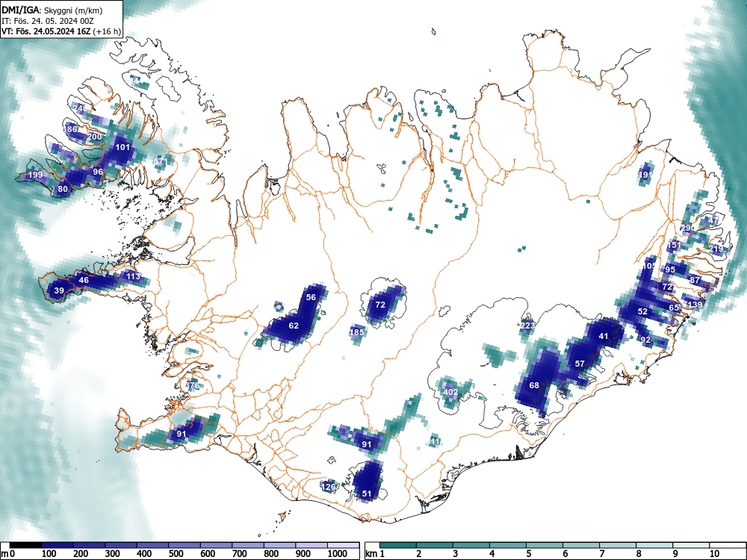Select the dark teal swatch between km 1 and 2
This screenshot has height=560, width=747.
[398, 545]
